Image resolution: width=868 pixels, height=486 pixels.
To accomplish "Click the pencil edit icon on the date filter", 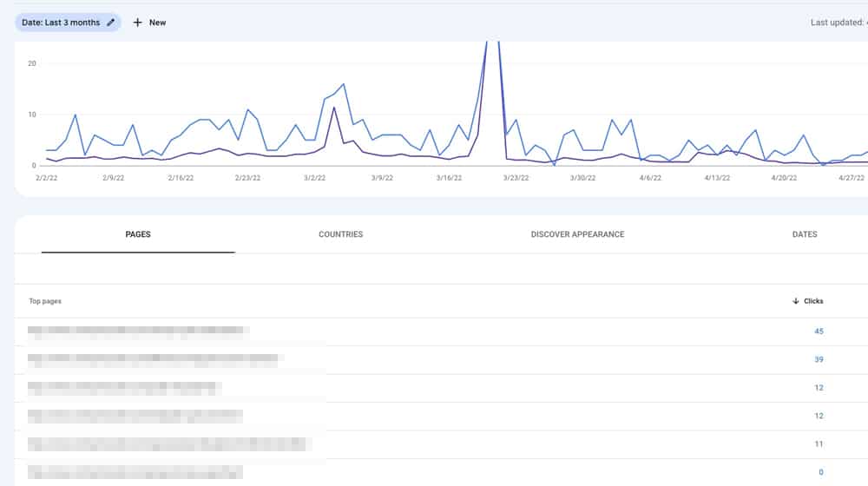I will [x=110, y=23].
